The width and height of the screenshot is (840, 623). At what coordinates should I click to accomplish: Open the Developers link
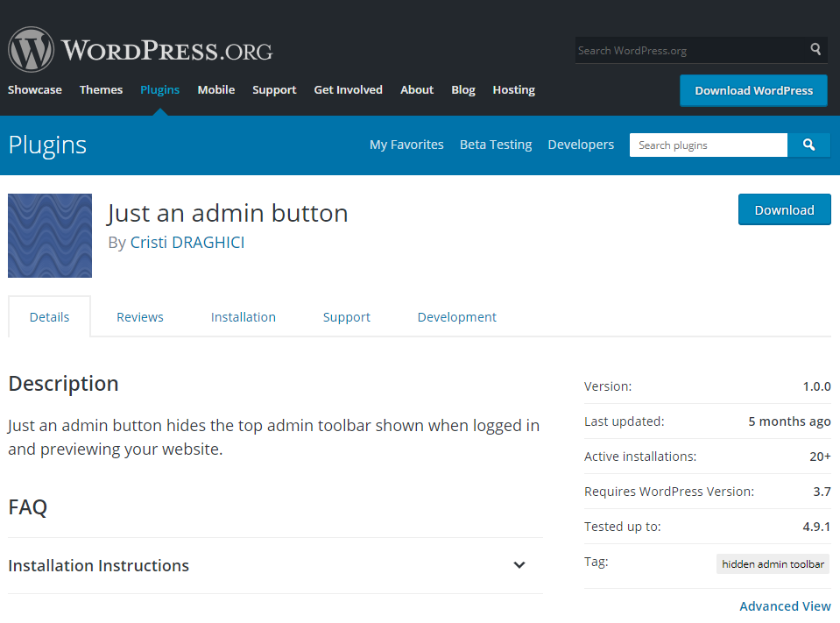581,145
